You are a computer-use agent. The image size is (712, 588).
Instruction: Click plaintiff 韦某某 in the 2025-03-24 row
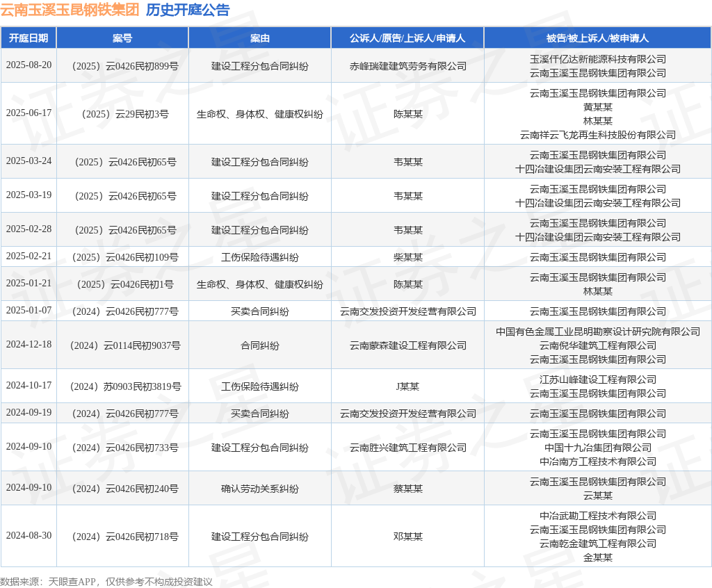tap(407, 162)
